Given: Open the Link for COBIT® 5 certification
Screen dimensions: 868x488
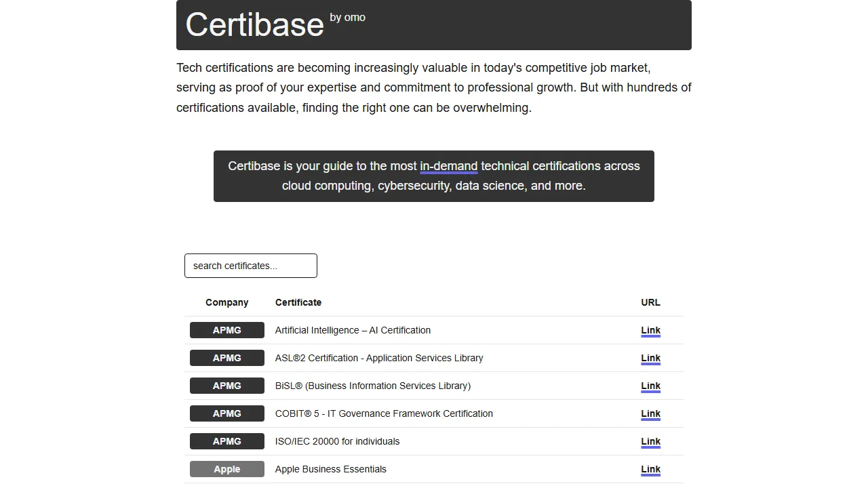Looking at the screenshot, I should [x=650, y=413].
